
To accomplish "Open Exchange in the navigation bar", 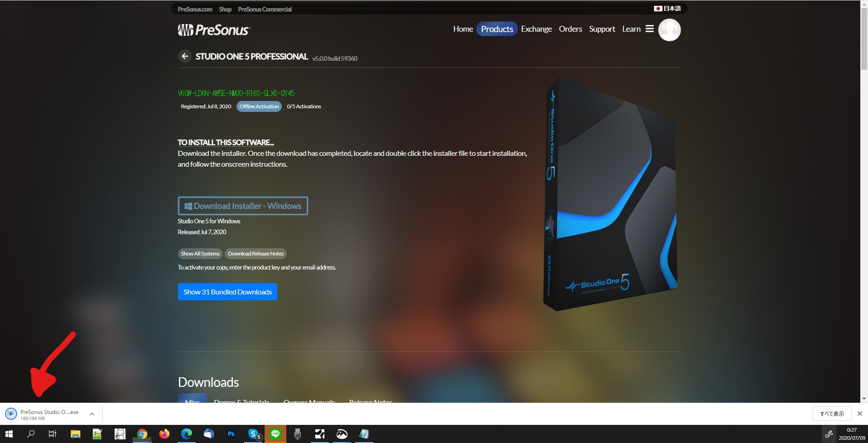I will point(536,29).
